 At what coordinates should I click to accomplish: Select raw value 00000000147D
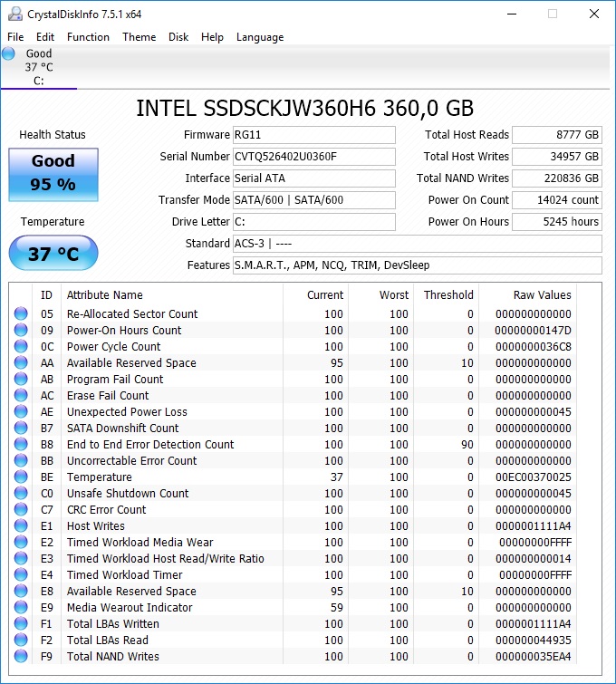pos(533,330)
